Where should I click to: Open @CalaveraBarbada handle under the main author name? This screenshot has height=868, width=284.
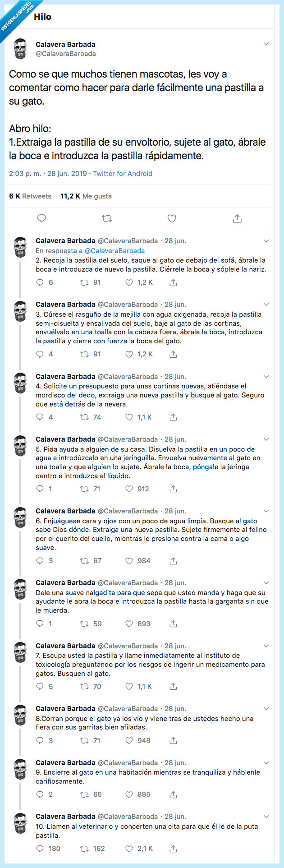pos(66,54)
